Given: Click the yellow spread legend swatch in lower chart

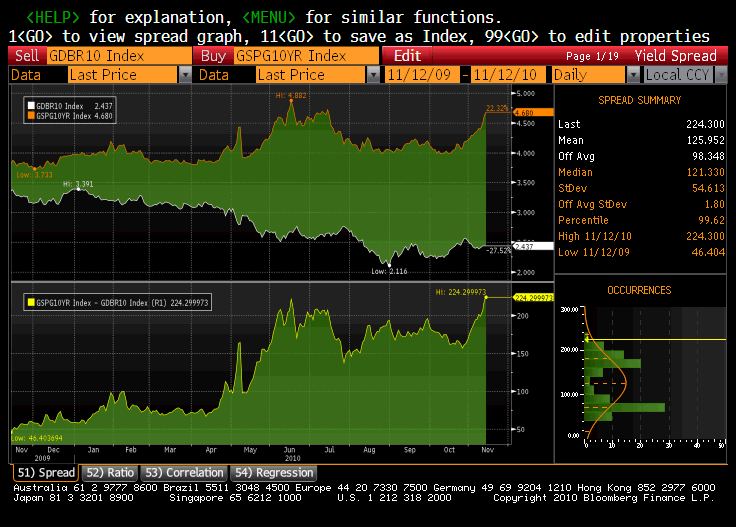Looking at the screenshot, I should [31, 301].
